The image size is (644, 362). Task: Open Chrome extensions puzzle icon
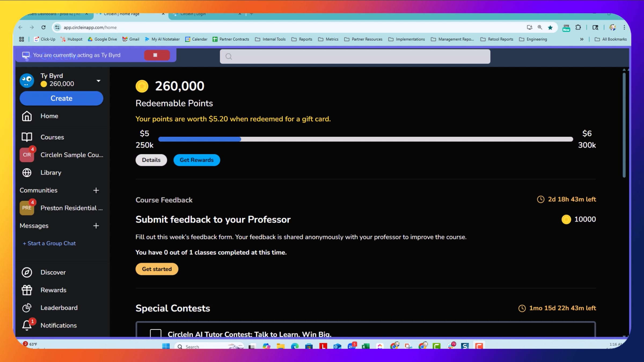[578, 27]
